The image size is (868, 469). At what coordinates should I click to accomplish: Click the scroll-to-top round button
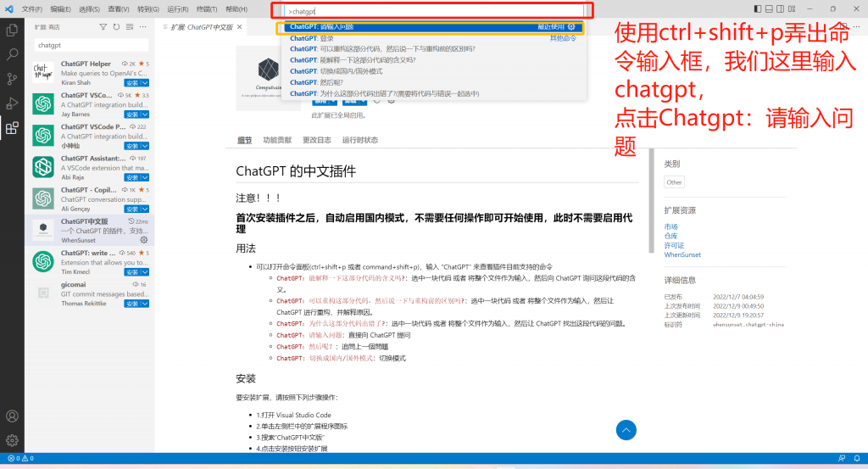[626, 430]
